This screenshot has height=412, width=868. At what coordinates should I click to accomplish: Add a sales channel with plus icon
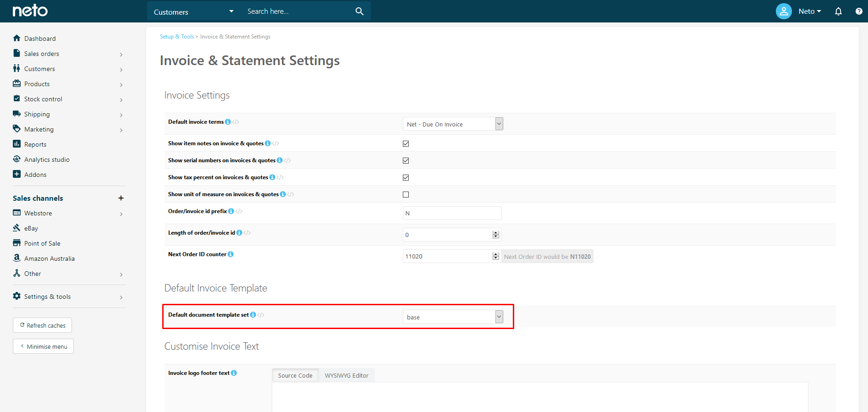121,198
